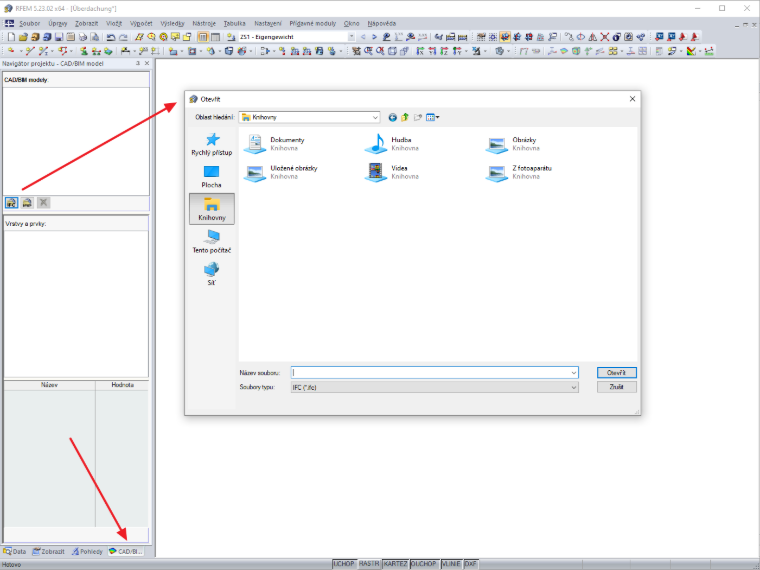
Task: Open Výsledky menu
Action: pos(173,23)
